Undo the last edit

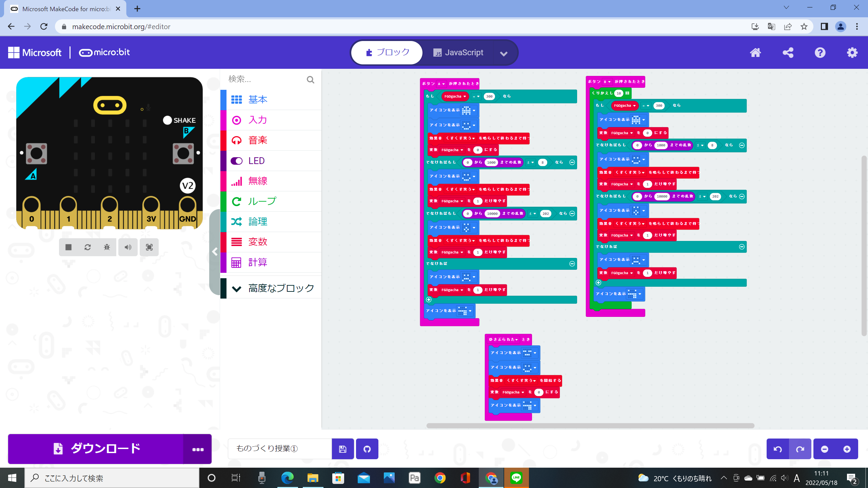[778, 449]
